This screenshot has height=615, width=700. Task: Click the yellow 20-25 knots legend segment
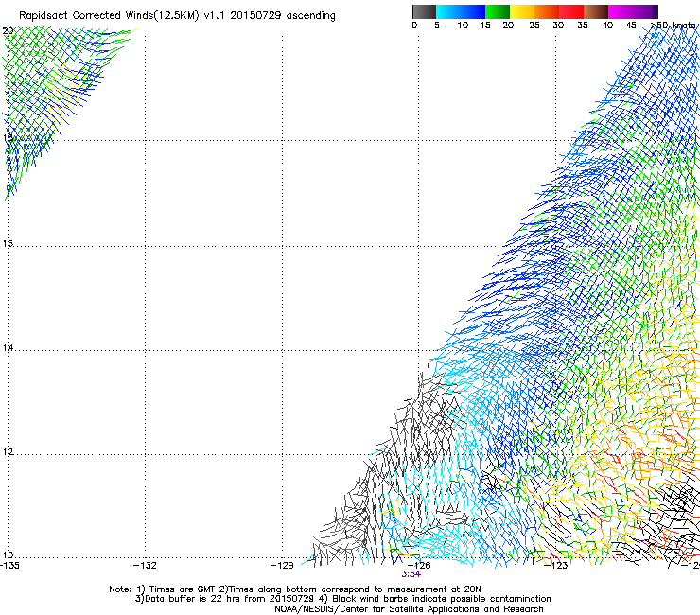pyautogui.click(x=522, y=11)
